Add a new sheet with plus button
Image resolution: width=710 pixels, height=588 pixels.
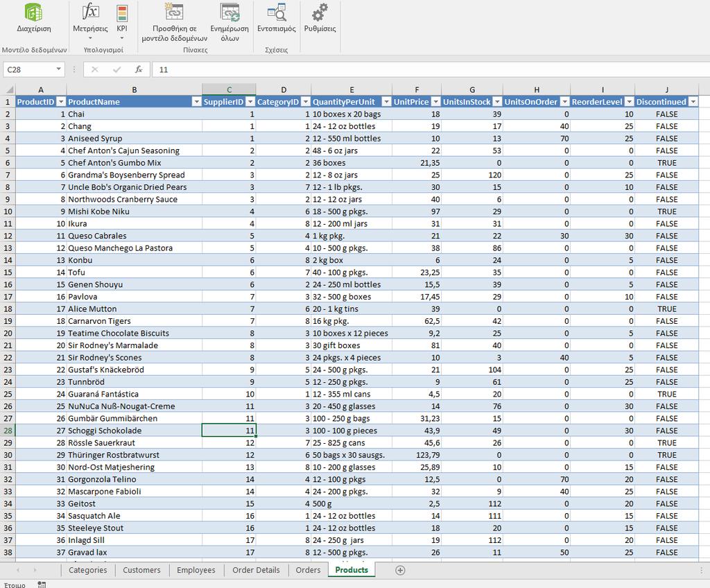pyautogui.click(x=400, y=571)
